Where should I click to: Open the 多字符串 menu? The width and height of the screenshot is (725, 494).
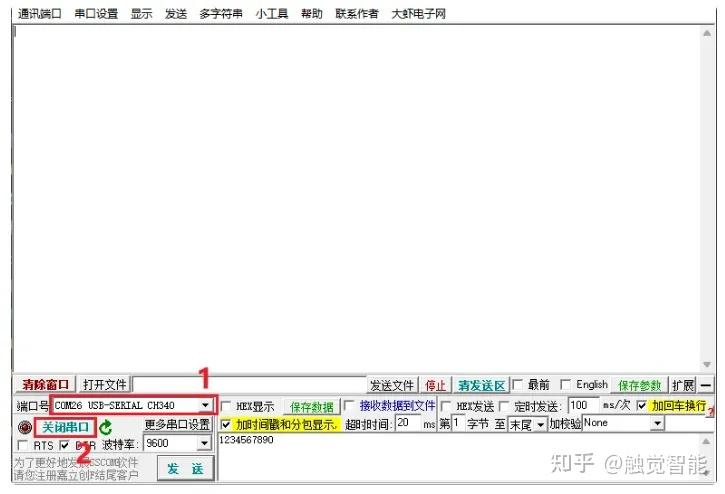point(221,14)
